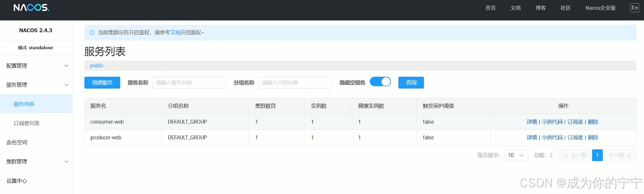644x194 pixels.
Task: Click DEFAULT_GROUP in the consumer-web row
Action: click(187, 122)
